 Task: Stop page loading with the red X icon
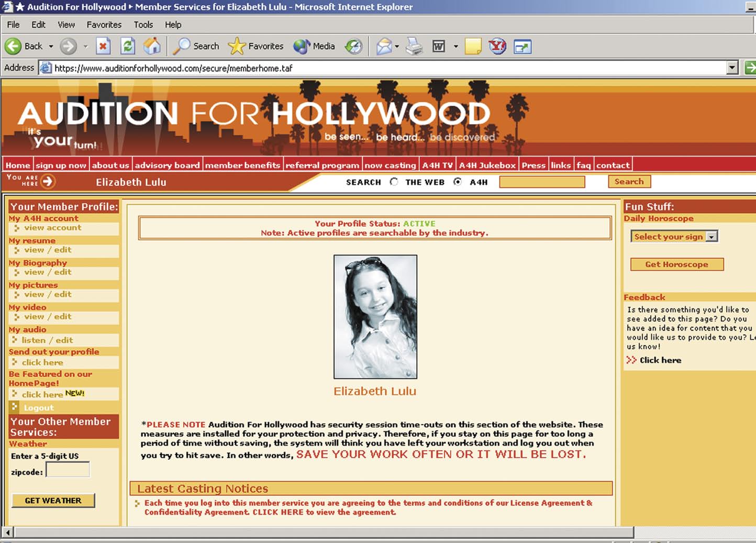click(x=103, y=46)
